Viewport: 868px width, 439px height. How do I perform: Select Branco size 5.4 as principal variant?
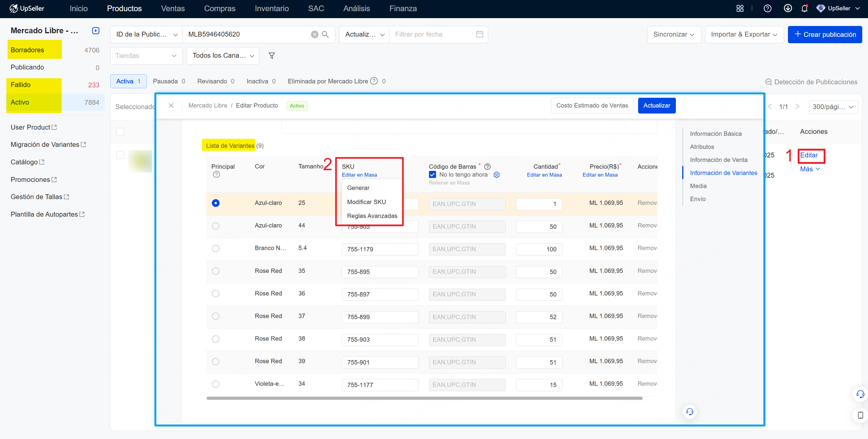216,248
